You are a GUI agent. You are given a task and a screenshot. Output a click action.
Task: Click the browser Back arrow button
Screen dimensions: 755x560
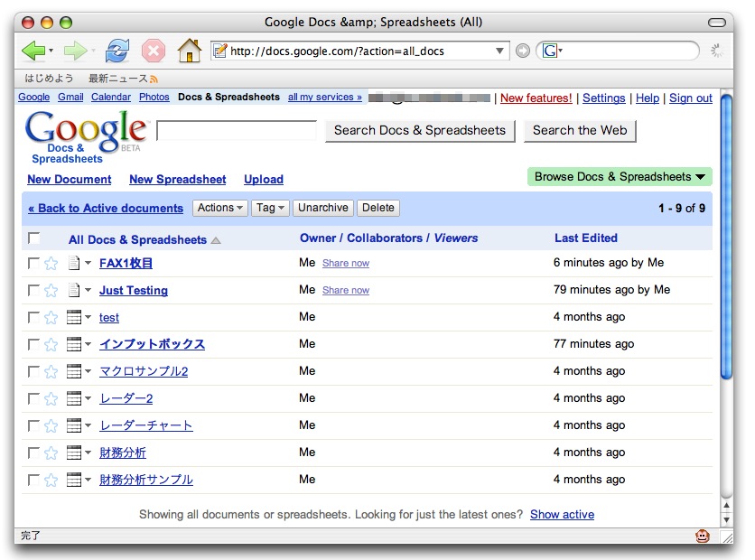(x=33, y=51)
